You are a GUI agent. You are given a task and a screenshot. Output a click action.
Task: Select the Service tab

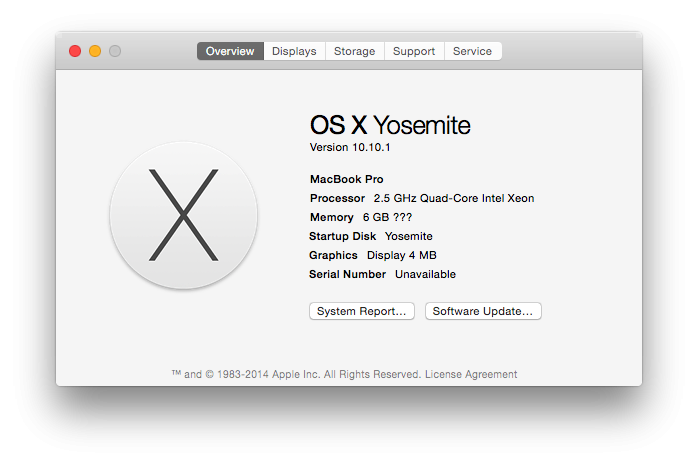(473, 51)
